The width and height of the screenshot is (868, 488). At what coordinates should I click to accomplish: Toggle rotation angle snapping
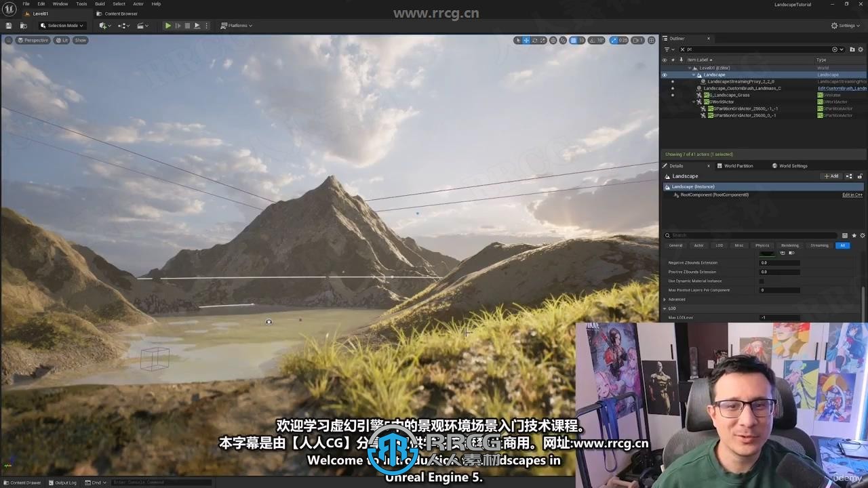coord(593,41)
